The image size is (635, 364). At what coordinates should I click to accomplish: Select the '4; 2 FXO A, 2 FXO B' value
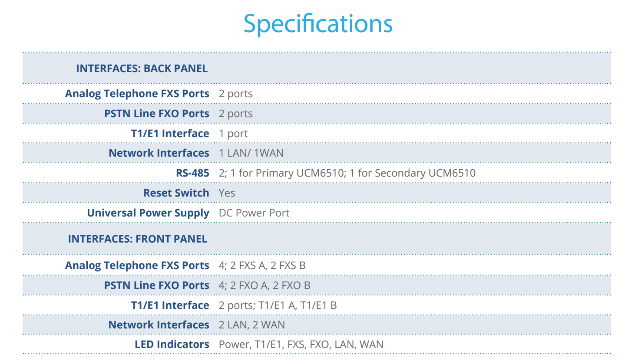[265, 285]
